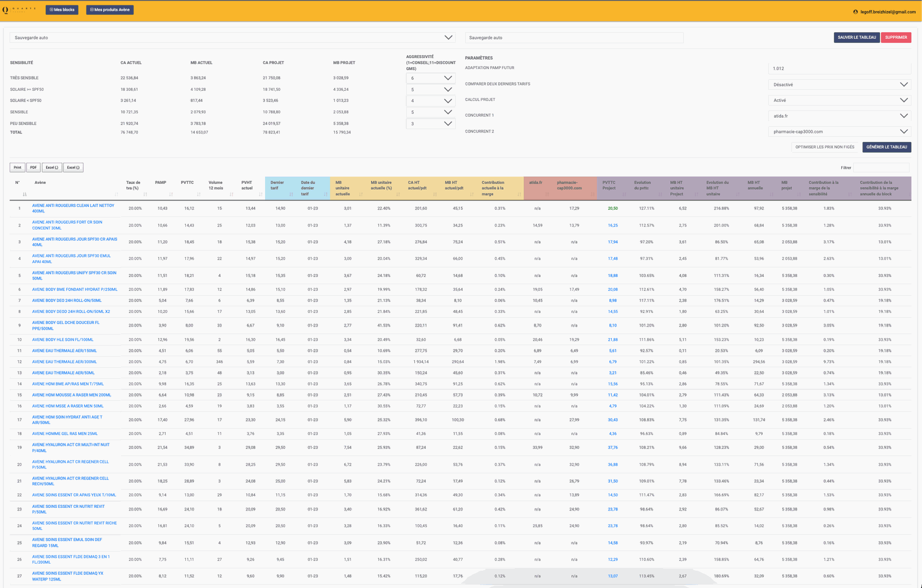Click sort arrows in Dernier tarif column

[x=291, y=194]
